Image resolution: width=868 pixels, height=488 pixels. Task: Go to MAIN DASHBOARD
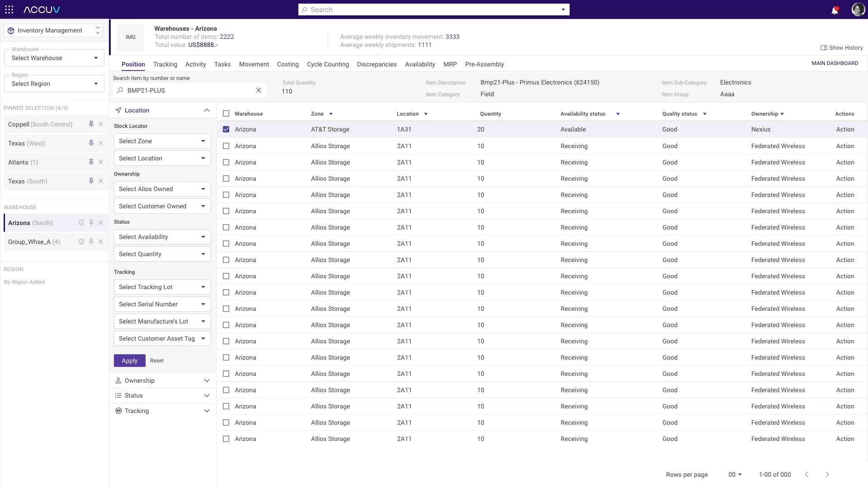click(835, 63)
